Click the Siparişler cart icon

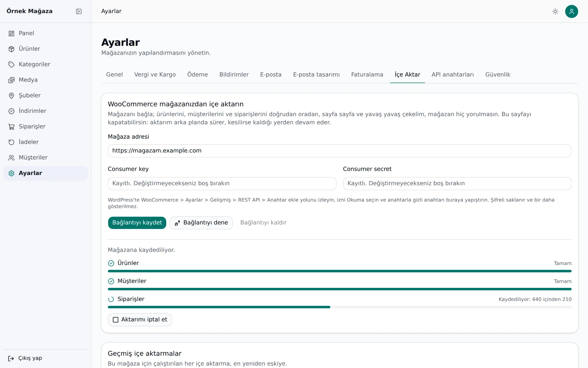tap(11, 127)
